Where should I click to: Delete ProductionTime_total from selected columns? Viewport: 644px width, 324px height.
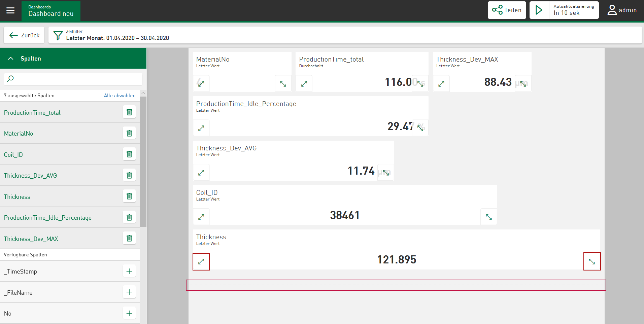129,112
